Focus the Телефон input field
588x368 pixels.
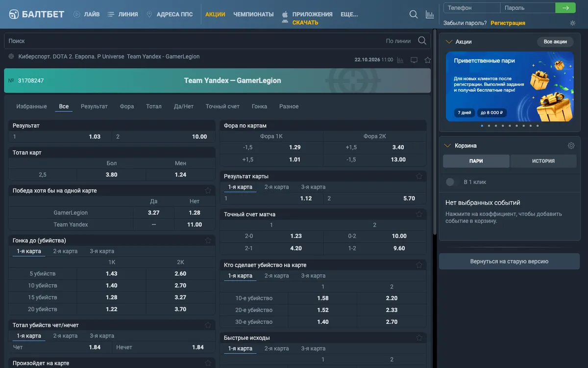[472, 8]
